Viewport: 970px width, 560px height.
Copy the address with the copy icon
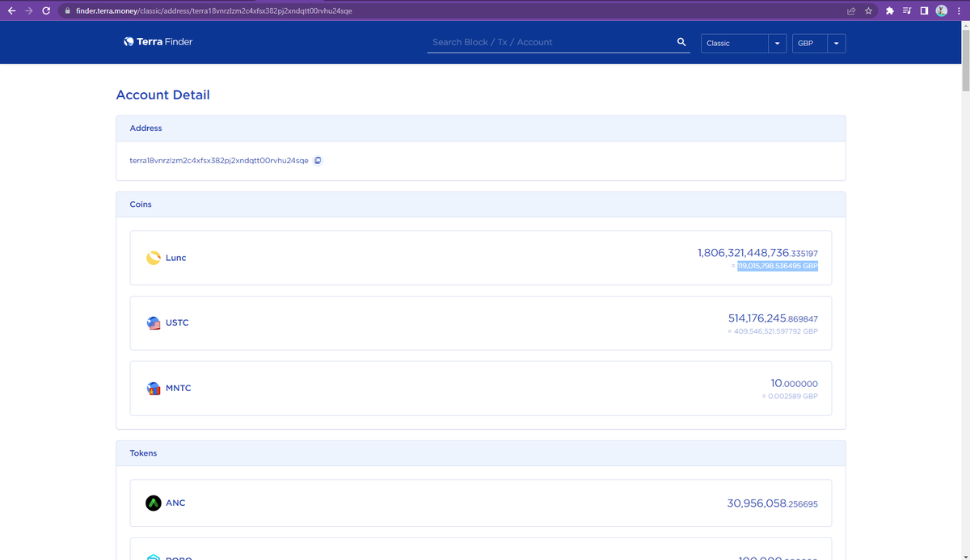pos(318,160)
